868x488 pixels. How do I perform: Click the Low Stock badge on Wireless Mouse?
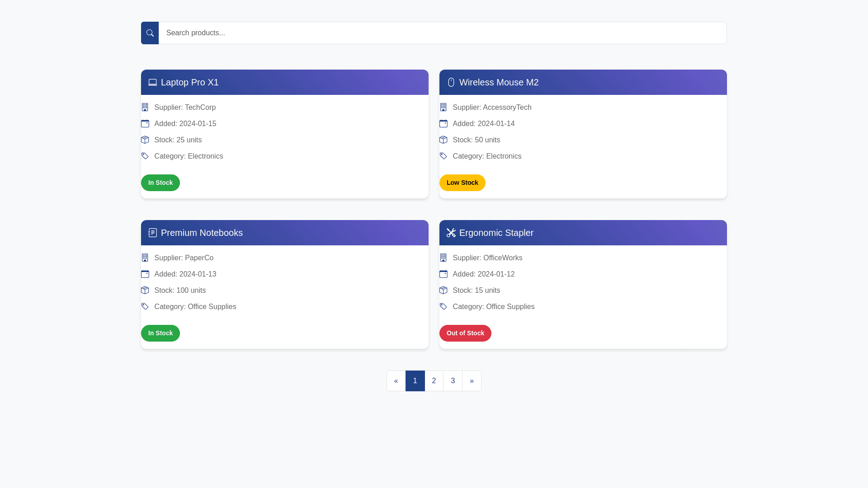pos(462,183)
